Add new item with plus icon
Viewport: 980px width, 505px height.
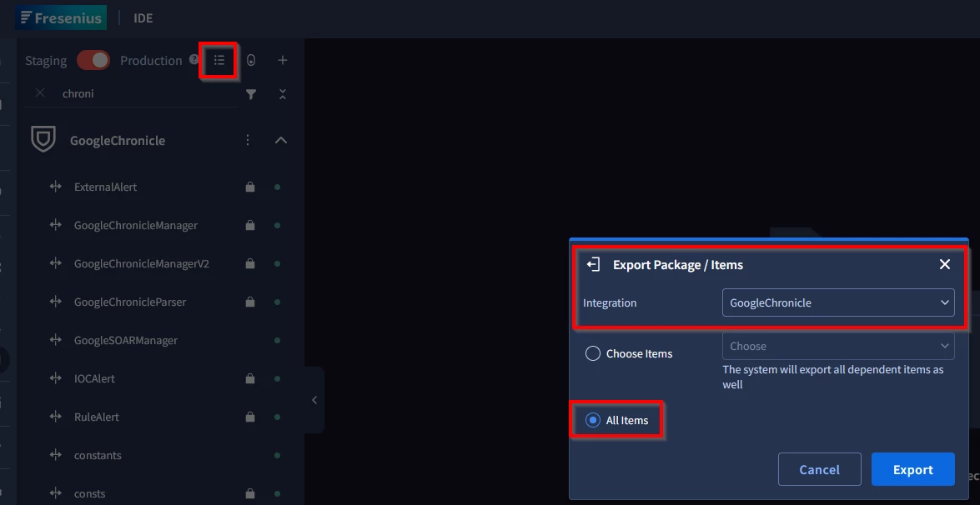(x=283, y=60)
